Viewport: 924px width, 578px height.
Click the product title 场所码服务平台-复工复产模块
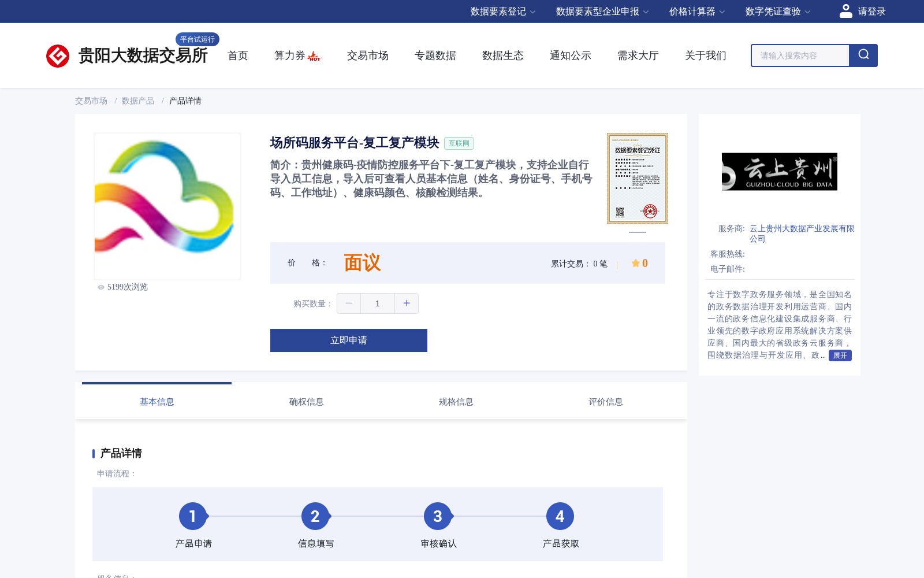[355, 143]
